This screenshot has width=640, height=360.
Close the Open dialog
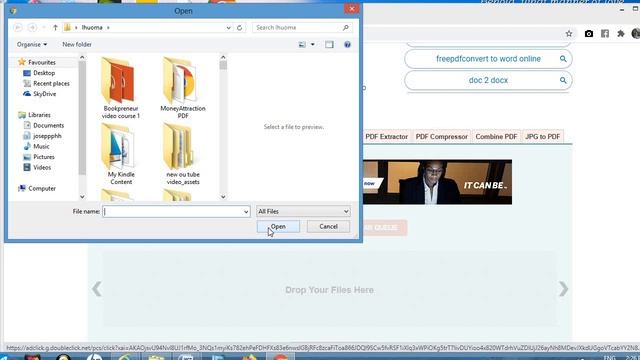tap(351, 9)
